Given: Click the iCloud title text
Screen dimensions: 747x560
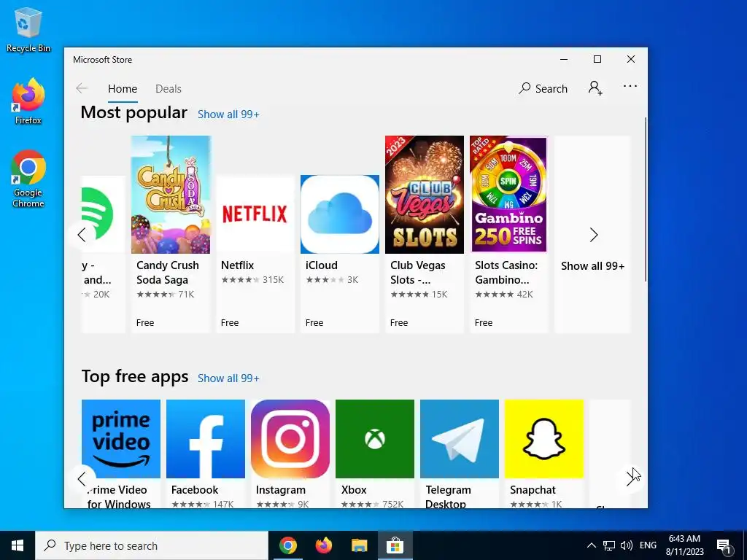Looking at the screenshot, I should tap(322, 265).
